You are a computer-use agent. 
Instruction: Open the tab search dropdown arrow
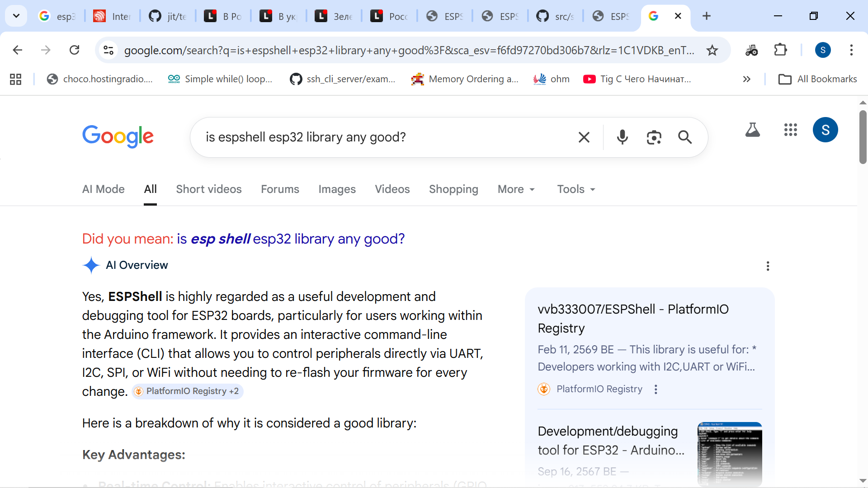(16, 16)
